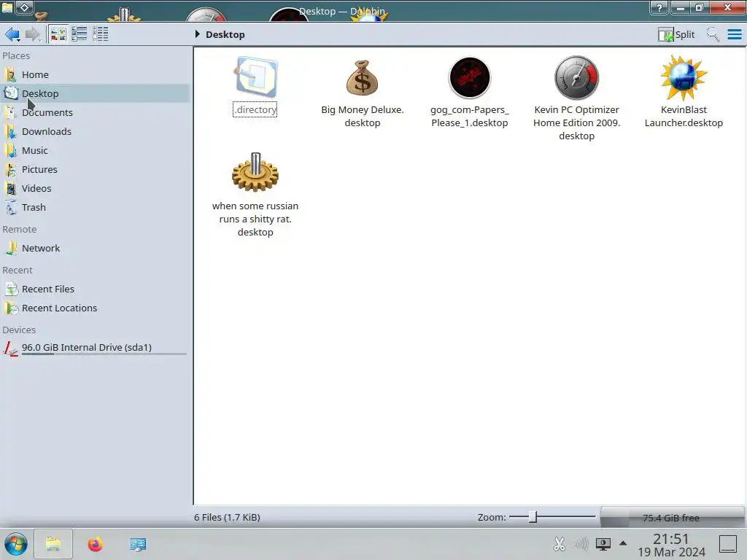Viewport: 747px width, 560px height.
Task: Expand the breadcrumb arrow before Desktop
Action: click(197, 34)
